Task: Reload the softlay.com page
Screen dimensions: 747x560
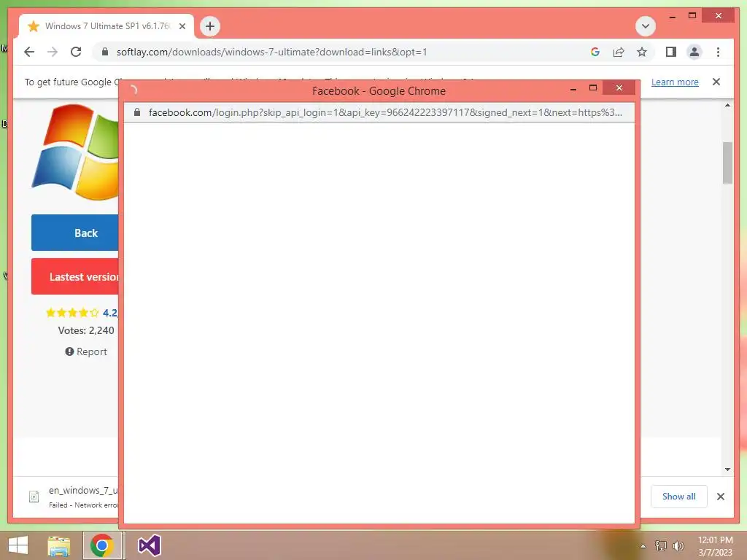Action: point(76,52)
